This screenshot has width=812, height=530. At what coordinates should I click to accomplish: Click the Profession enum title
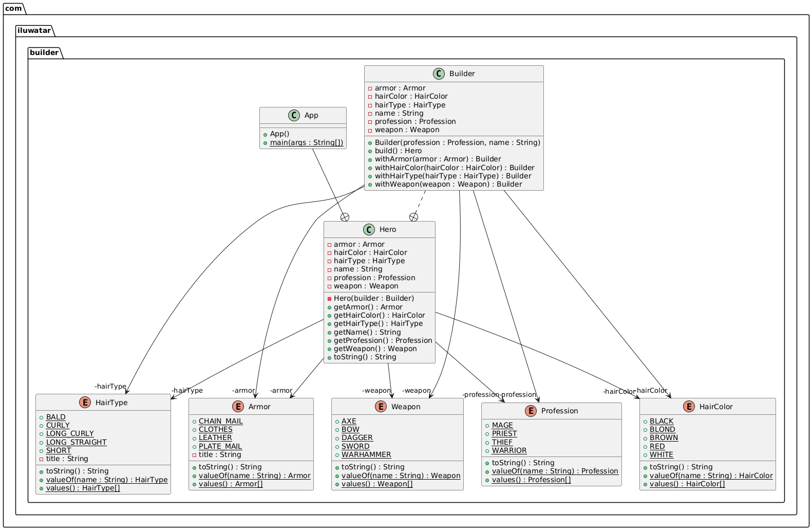click(560, 410)
